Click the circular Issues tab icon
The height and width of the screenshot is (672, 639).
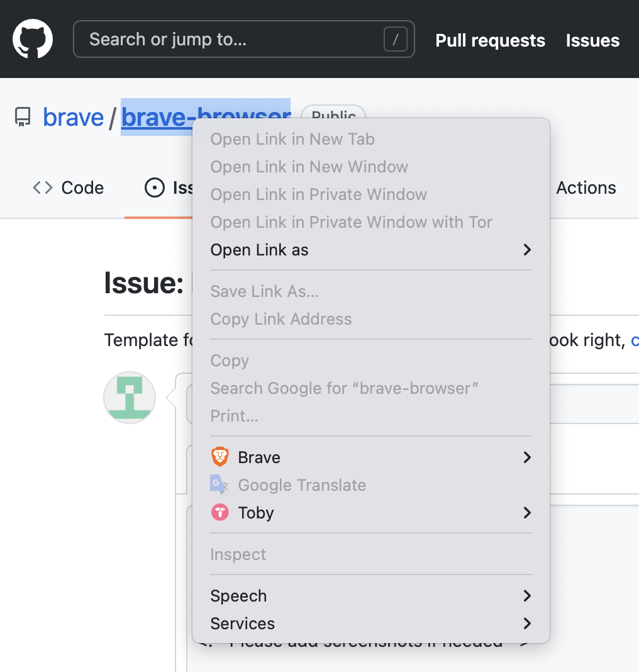(155, 187)
